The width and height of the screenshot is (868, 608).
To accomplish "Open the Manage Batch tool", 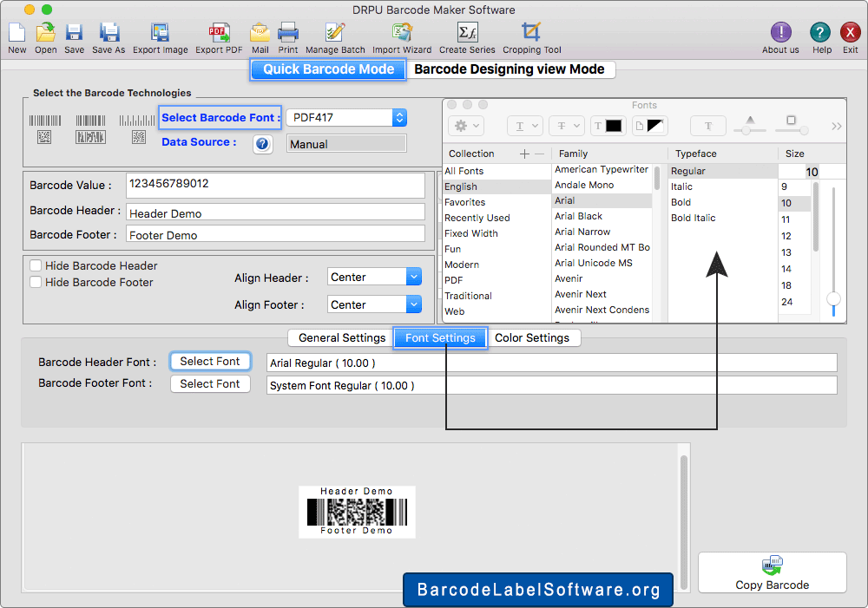I will [x=335, y=33].
